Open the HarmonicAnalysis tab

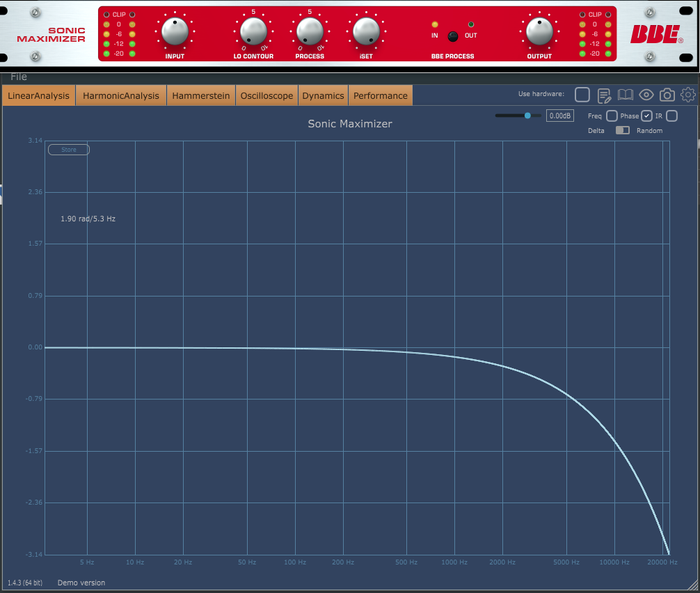121,95
